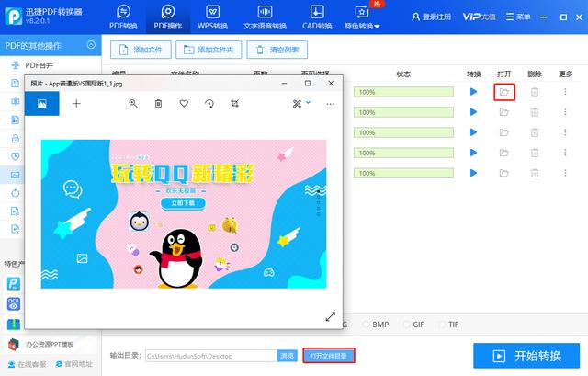Open folder icon in fourth file row

click(x=504, y=153)
